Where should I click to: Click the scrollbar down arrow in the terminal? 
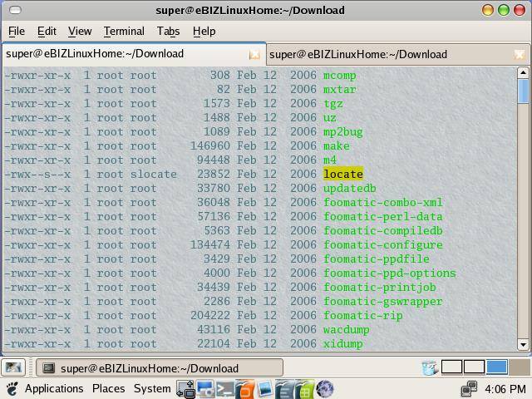tap(524, 344)
